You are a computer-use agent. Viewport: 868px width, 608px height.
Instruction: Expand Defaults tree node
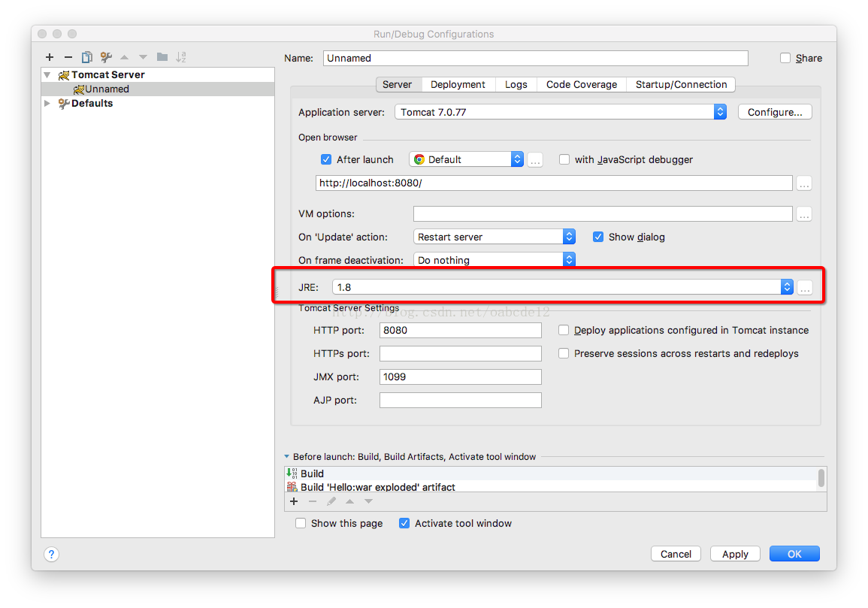click(x=47, y=104)
